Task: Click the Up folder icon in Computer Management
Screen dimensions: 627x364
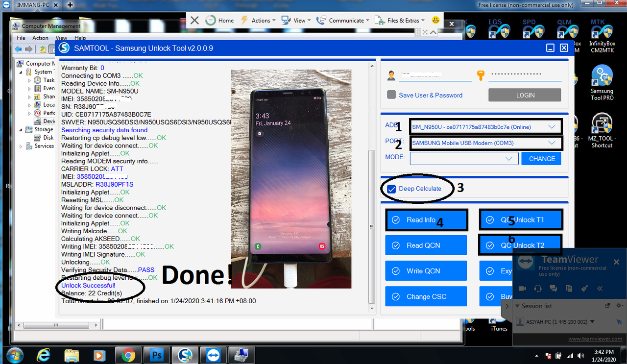Action: pos(43,49)
